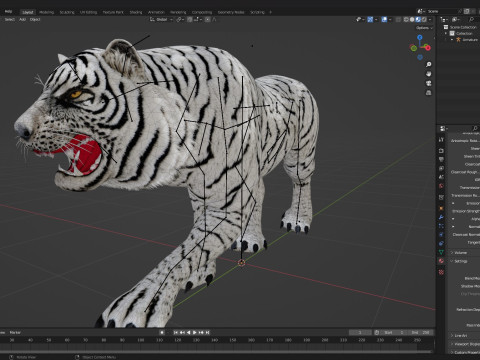
Task: Collapse the Settings panel
Action: pos(460,261)
